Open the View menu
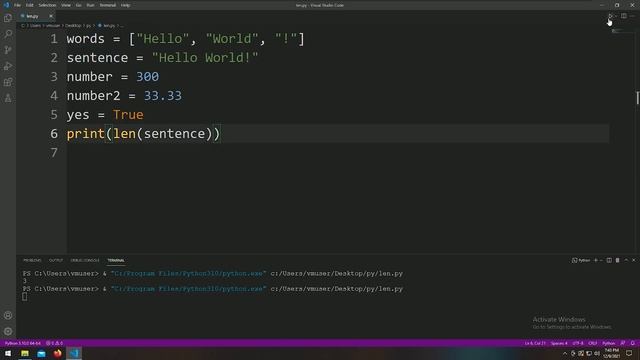The height and width of the screenshot is (360, 640). [66, 5]
